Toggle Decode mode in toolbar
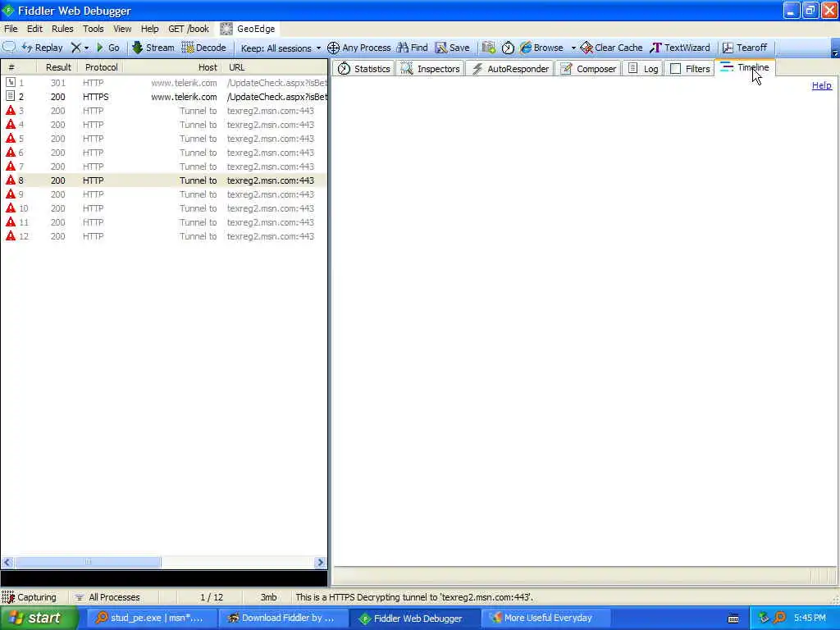 (203, 48)
